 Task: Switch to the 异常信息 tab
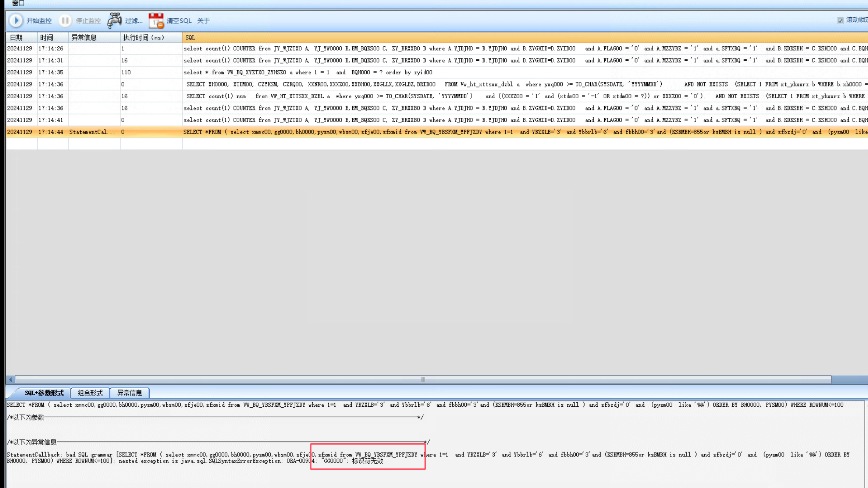[129, 393]
